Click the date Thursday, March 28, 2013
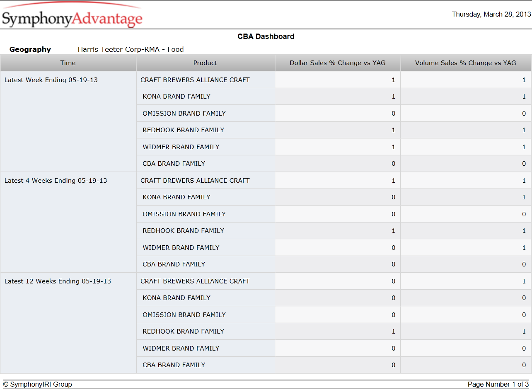Image resolution: width=532 pixels, height=392 pixels. click(x=491, y=14)
